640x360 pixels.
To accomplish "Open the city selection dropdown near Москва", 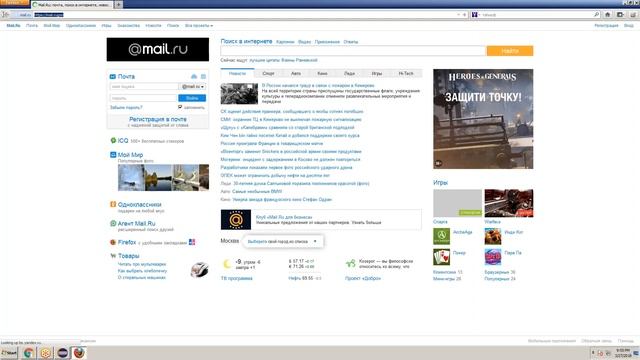I will [282, 241].
